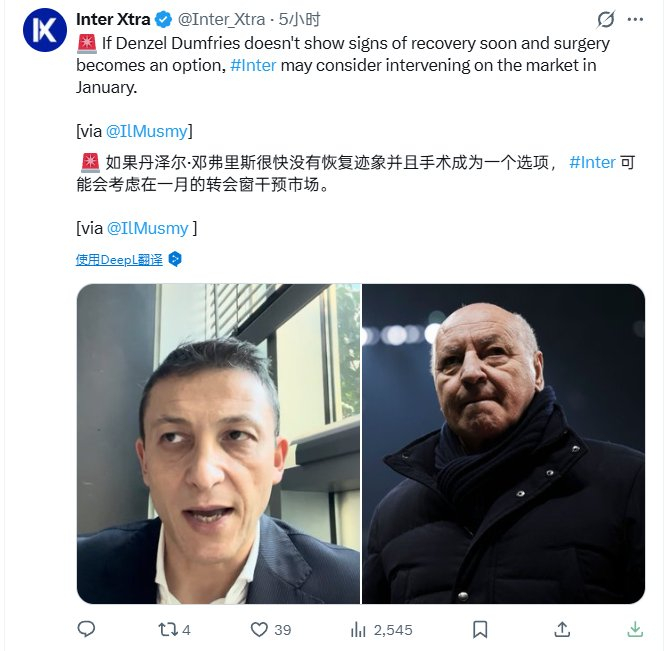
Task: Bookmark this tweet
Action: coord(480,629)
